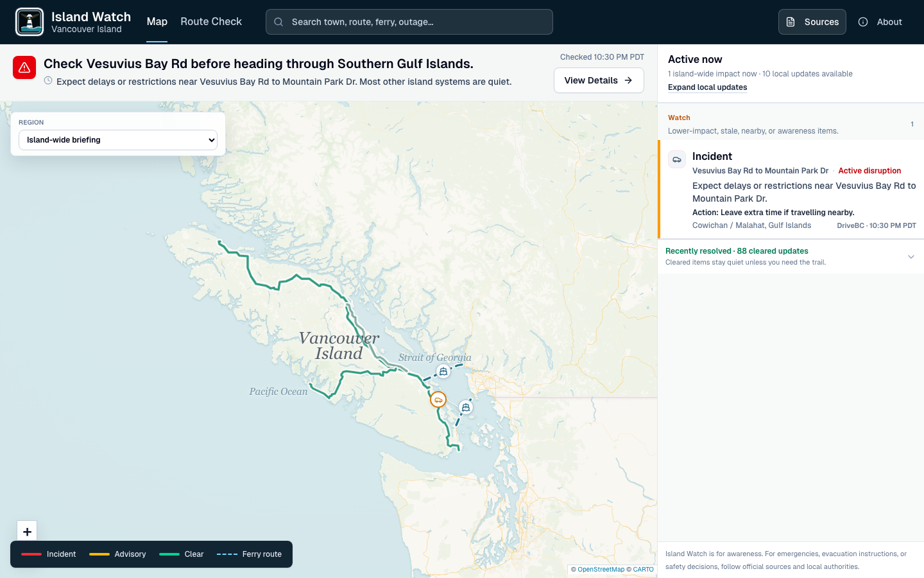924x578 pixels.
Task: Click the Incident card title
Action: pos(712,156)
